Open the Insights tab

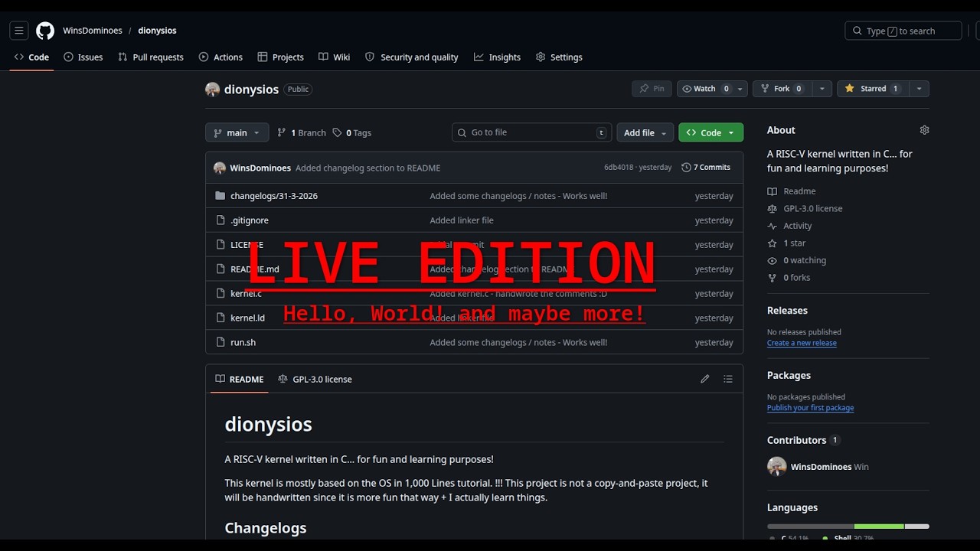pyautogui.click(x=497, y=57)
